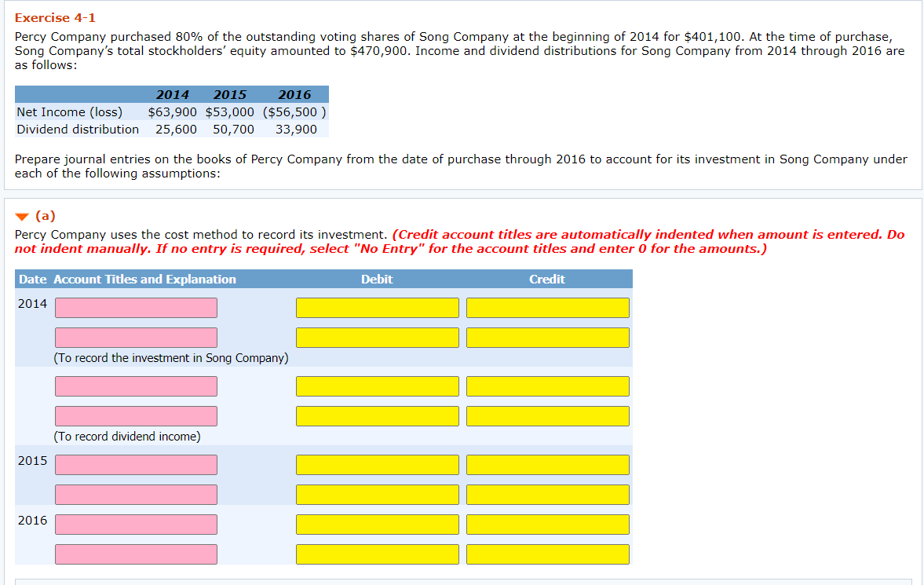Click credit field for first 2014 row
924x585 pixels.
[x=547, y=308]
